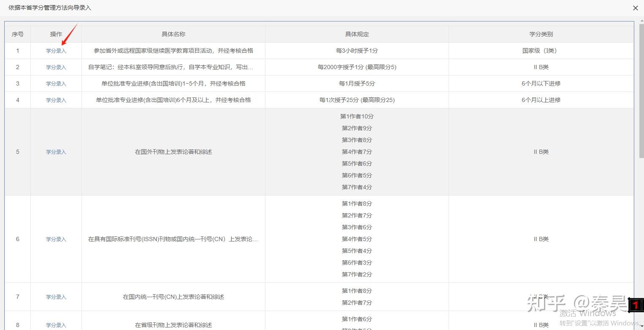Select the 具体规定 column header

click(x=357, y=34)
